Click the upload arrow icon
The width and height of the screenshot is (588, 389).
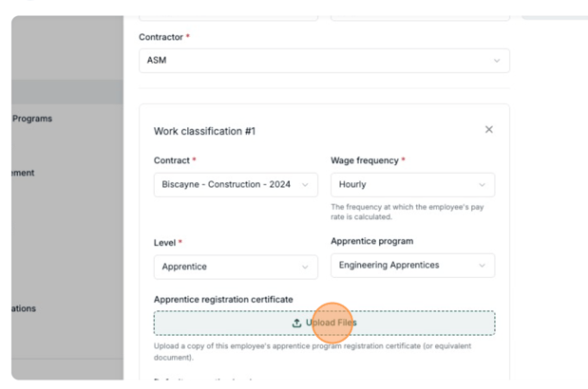tap(297, 323)
